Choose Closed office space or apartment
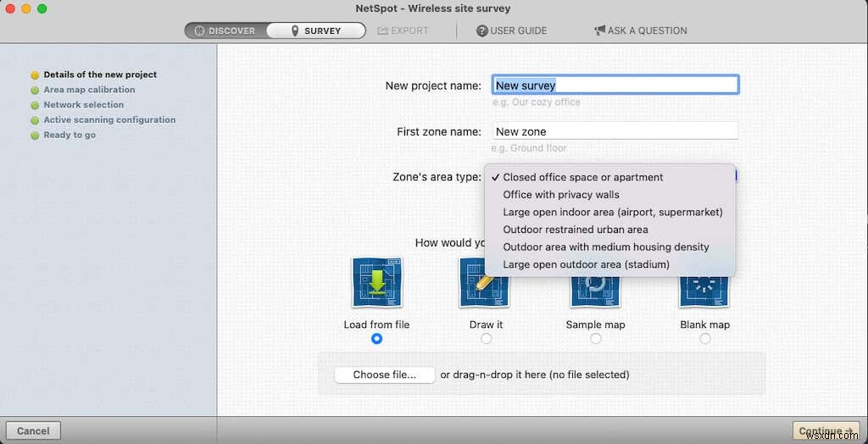The height and width of the screenshot is (444, 868). click(610, 177)
